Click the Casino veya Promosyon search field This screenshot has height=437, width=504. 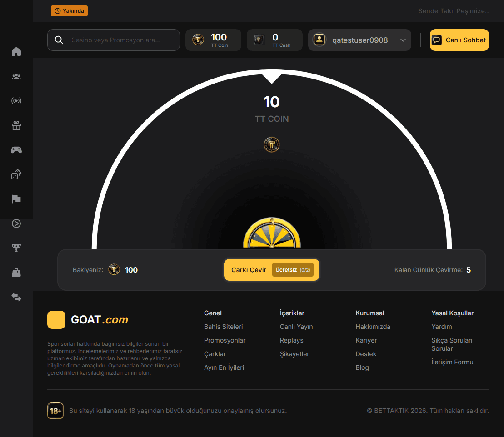(x=114, y=40)
